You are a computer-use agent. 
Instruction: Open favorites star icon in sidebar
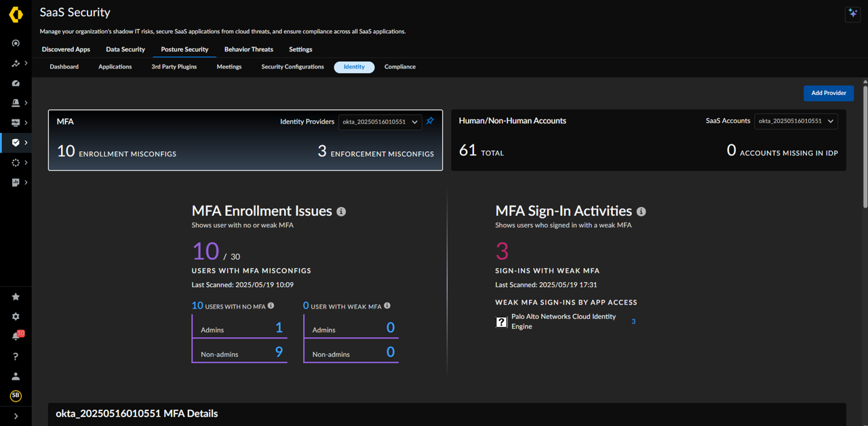click(x=16, y=296)
